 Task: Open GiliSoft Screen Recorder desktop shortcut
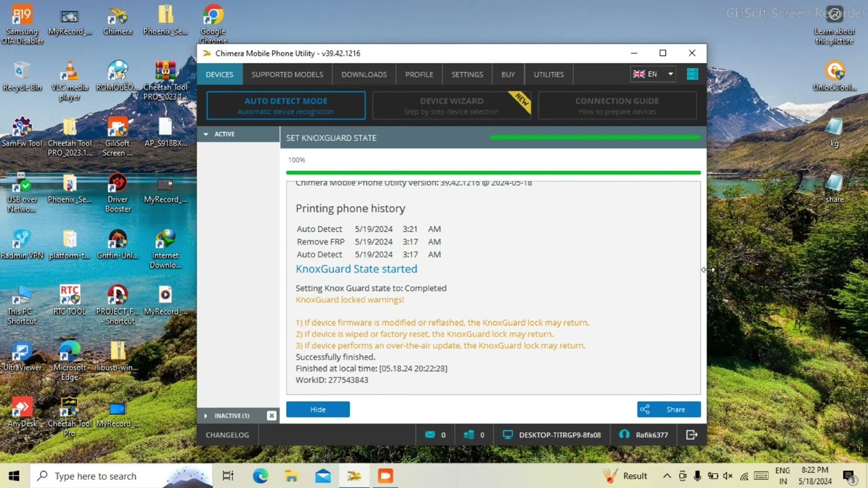click(x=117, y=137)
